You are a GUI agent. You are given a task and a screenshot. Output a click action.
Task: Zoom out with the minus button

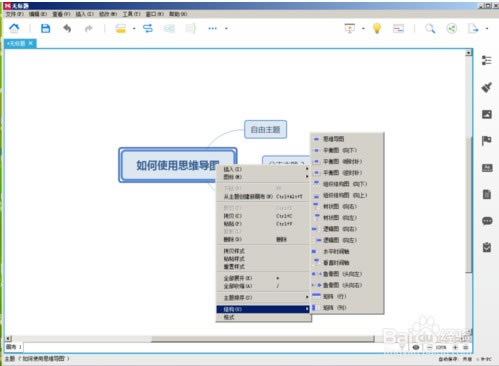pyautogui.click(x=429, y=347)
